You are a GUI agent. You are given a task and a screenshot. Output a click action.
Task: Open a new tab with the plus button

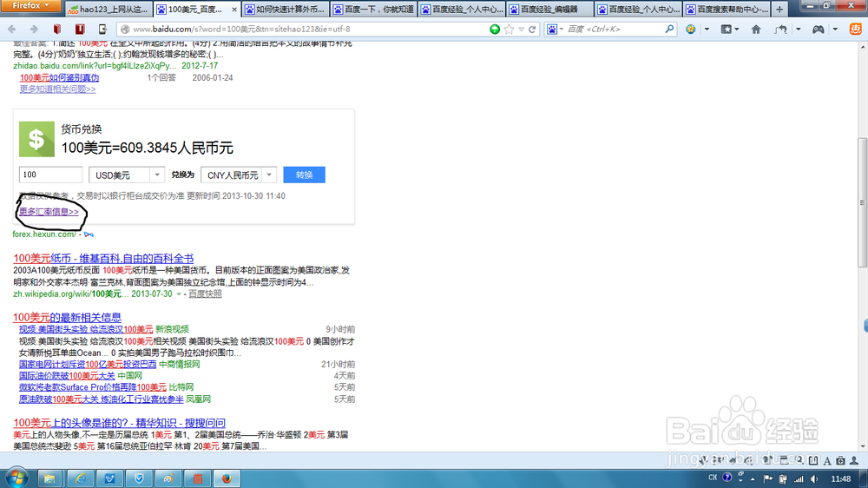click(779, 9)
